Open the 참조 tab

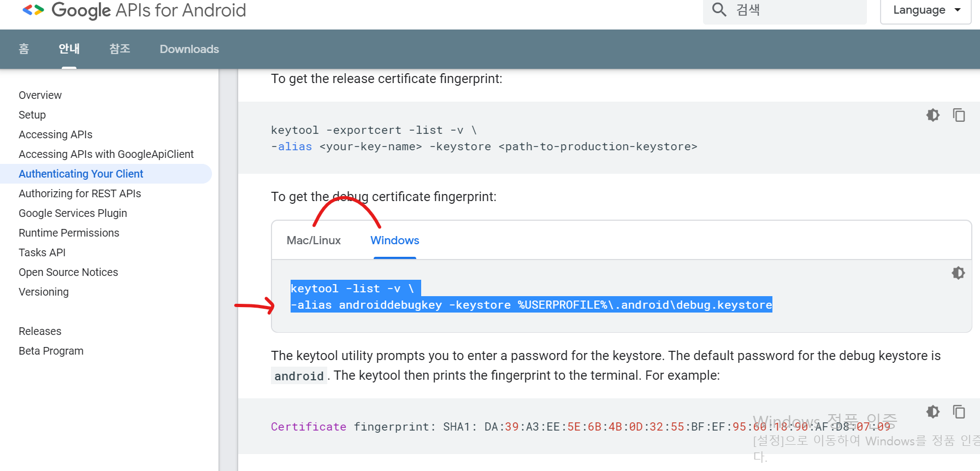(x=120, y=49)
